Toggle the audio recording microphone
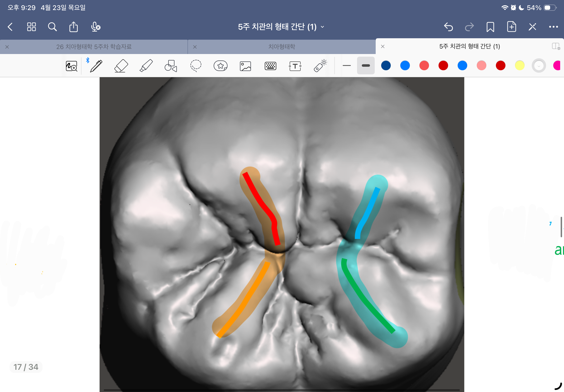Screen dimensions: 564x392 [x=96, y=27]
